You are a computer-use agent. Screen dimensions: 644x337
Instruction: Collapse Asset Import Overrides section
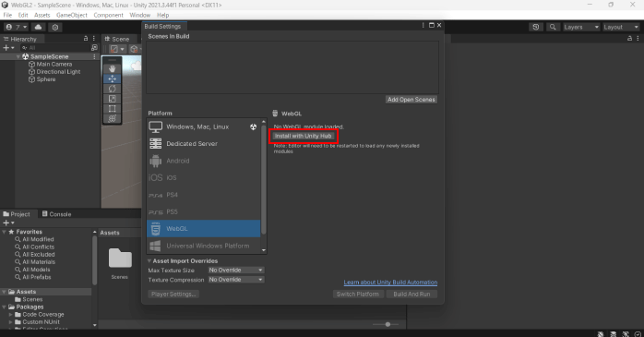149,261
